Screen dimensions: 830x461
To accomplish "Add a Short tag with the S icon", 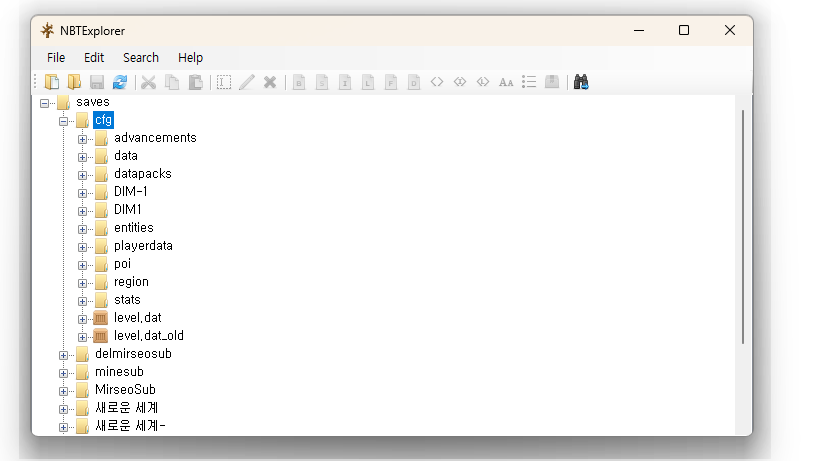I will point(322,82).
